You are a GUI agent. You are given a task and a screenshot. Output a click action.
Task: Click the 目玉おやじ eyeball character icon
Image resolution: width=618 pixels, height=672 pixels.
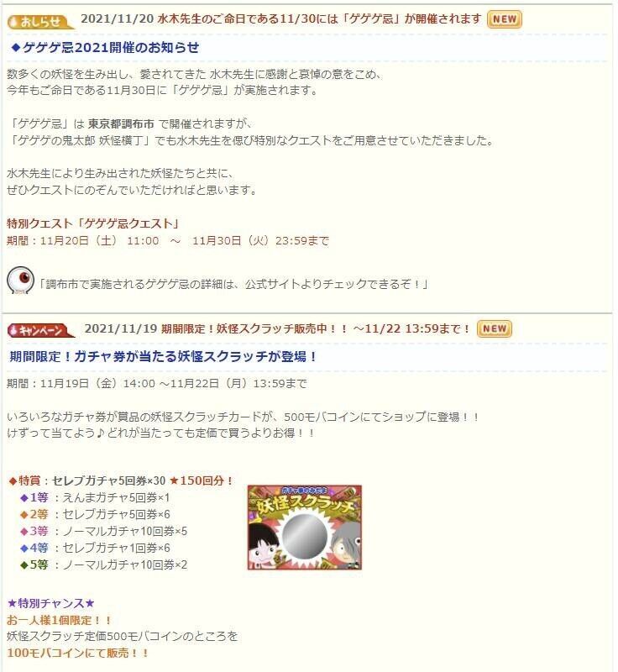coord(20,281)
